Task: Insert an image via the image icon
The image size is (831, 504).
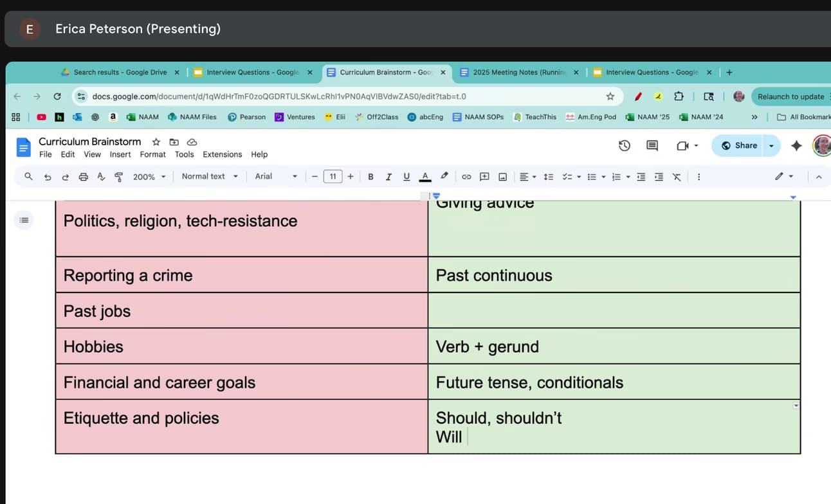Action: click(x=502, y=176)
